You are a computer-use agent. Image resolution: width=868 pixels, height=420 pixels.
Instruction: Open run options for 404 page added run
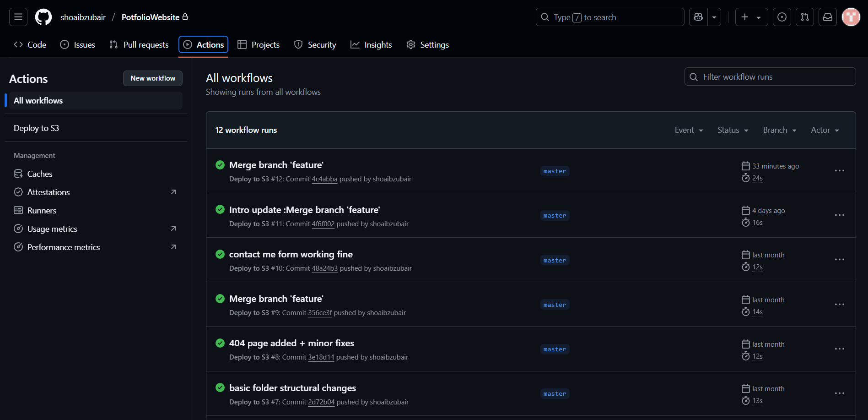[x=840, y=349]
